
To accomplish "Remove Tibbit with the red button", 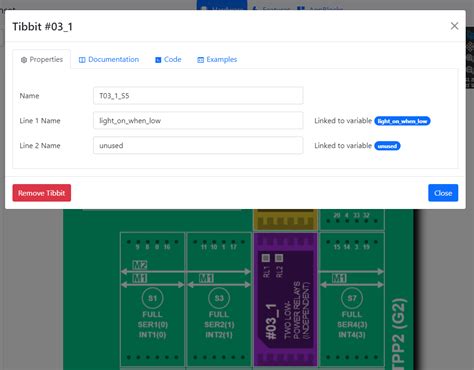I will [x=42, y=193].
